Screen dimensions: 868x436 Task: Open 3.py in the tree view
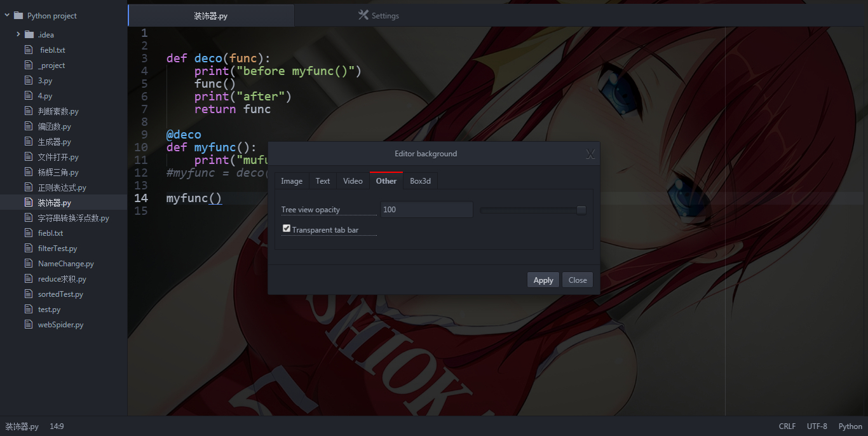(x=45, y=81)
